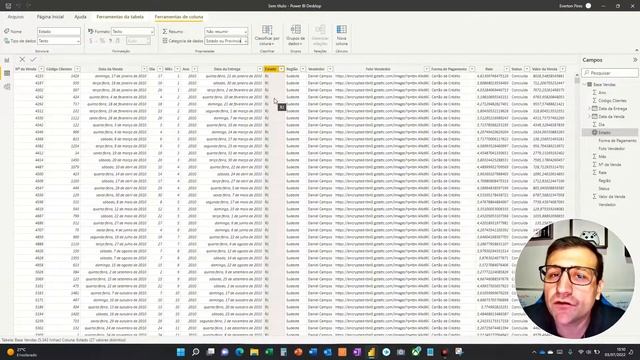
Task: Expand the Data da Venda field hierarchy
Action: point(589,116)
